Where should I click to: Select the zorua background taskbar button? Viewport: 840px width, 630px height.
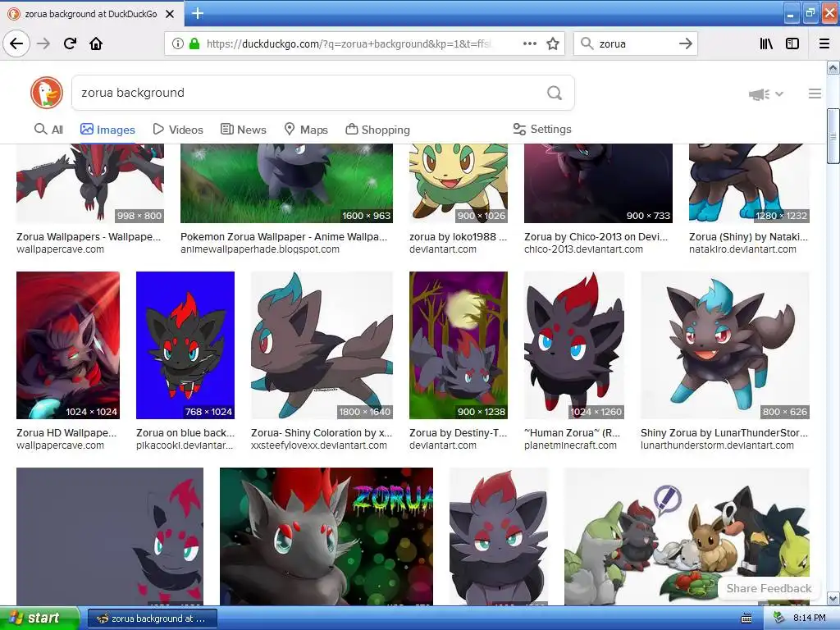pyautogui.click(x=152, y=619)
